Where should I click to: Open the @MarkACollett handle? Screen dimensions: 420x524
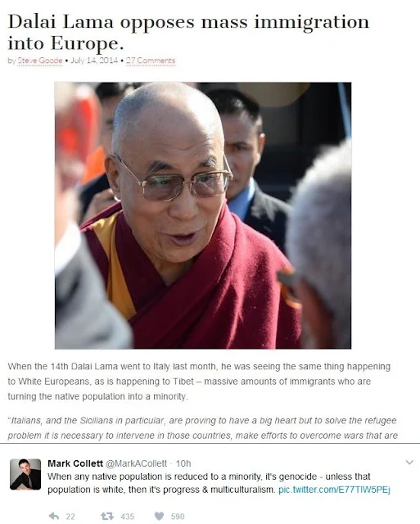coord(137,463)
